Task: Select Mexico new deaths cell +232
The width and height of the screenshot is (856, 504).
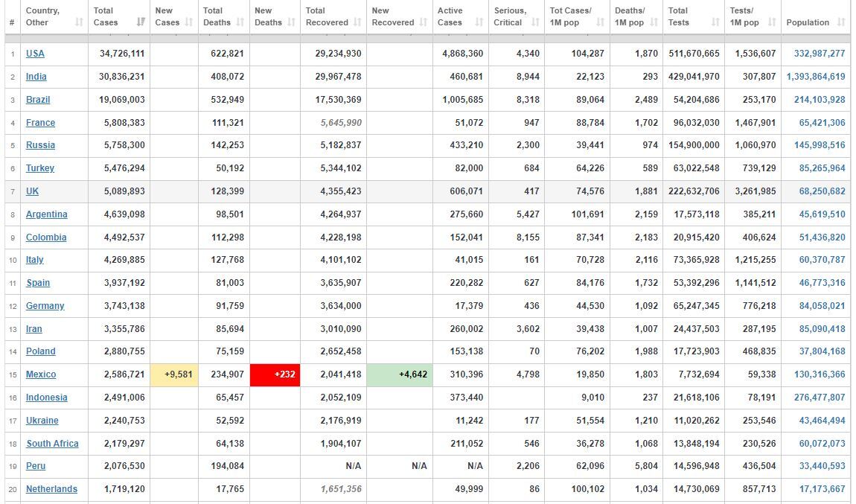Action: (275, 374)
